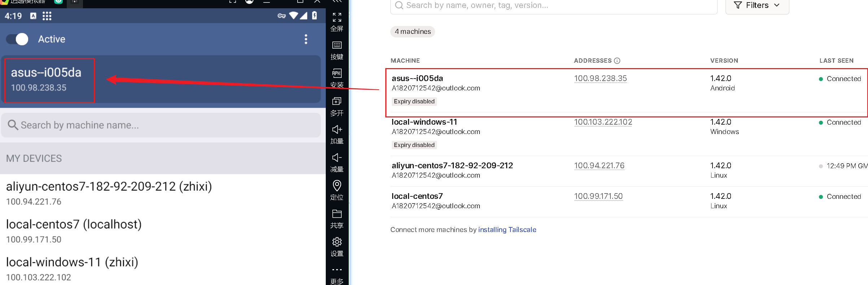
Task: Click the Wi-Fi signal icon in Android status bar
Action: [x=294, y=15]
